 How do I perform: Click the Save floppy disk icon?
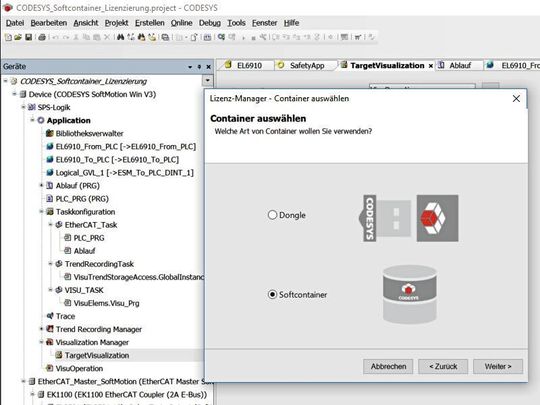[x=29, y=37]
